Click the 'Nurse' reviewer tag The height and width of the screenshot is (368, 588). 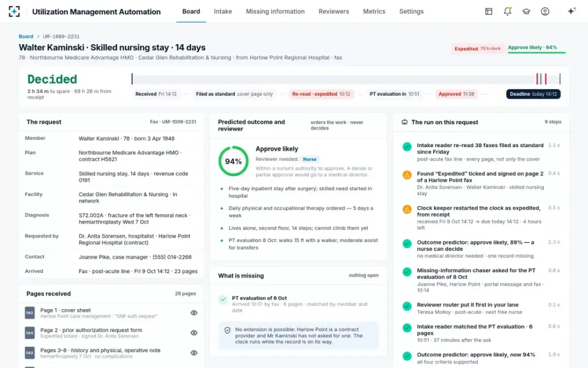[x=310, y=159]
